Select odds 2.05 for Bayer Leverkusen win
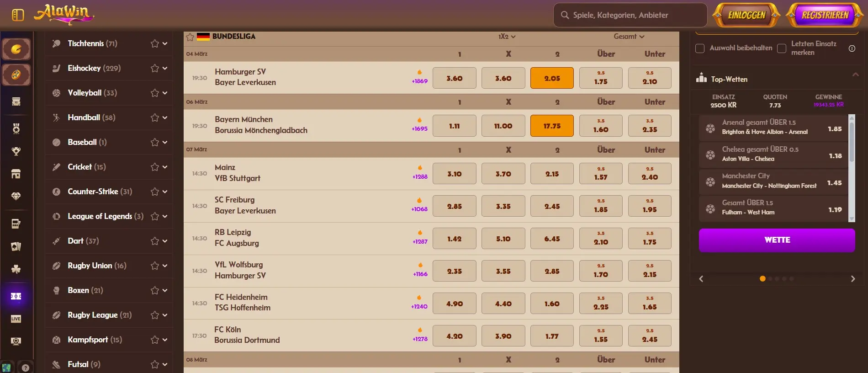Image resolution: width=868 pixels, height=373 pixels. 552,78
